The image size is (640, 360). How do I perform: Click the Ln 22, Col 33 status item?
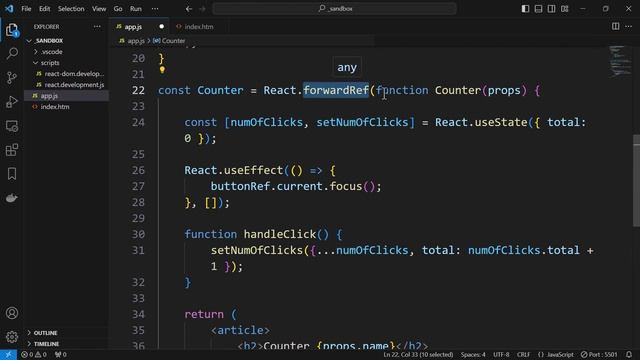coord(418,355)
